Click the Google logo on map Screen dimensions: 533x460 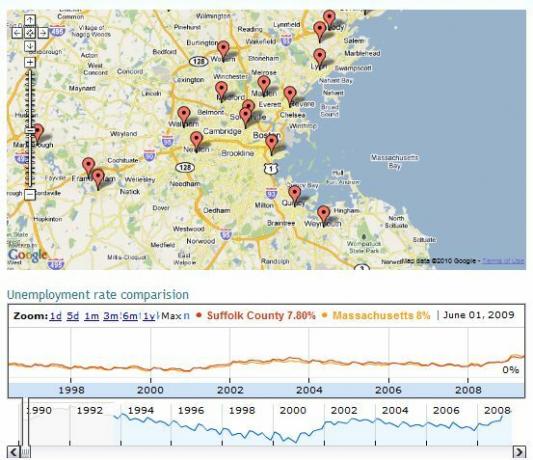click(x=27, y=255)
